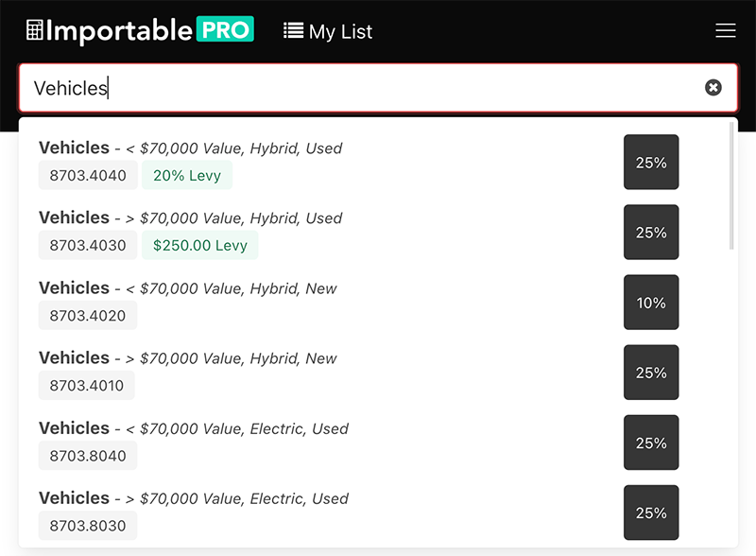Expand the Vehicles Hybrid Used result

pos(189,148)
